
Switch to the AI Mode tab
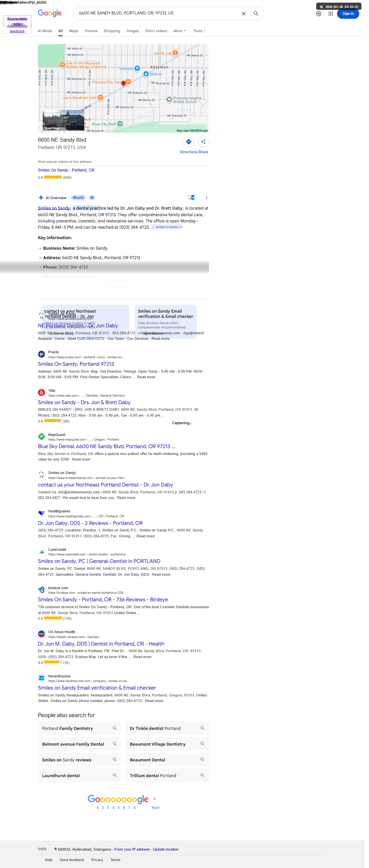(45, 31)
